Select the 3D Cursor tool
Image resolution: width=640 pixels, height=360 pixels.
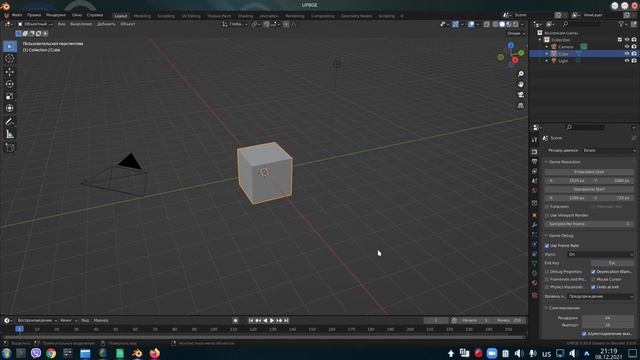tap(10, 59)
